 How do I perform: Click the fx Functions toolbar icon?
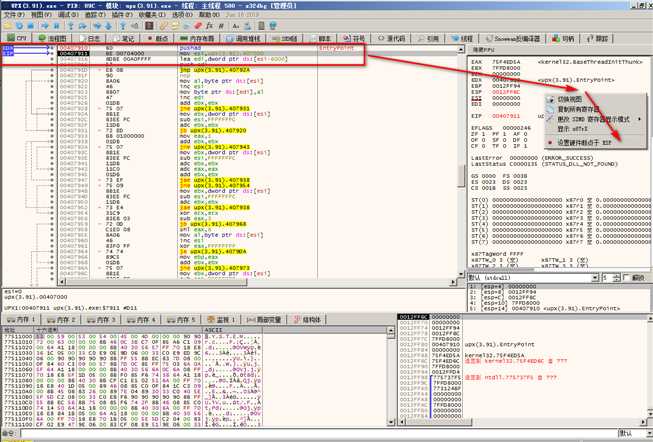pos(210,26)
